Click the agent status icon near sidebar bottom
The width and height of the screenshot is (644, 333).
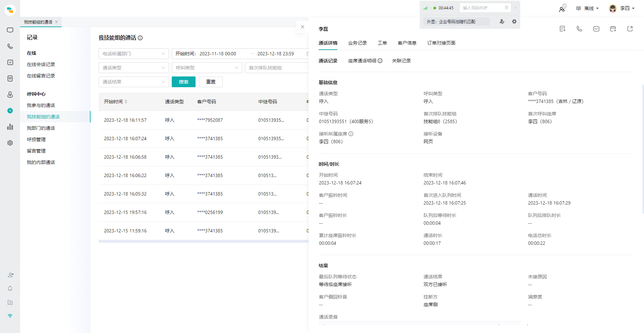click(x=10, y=275)
